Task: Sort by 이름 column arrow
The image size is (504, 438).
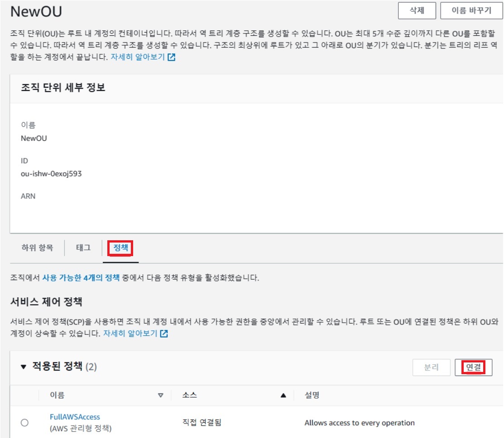Action: [x=160, y=395]
